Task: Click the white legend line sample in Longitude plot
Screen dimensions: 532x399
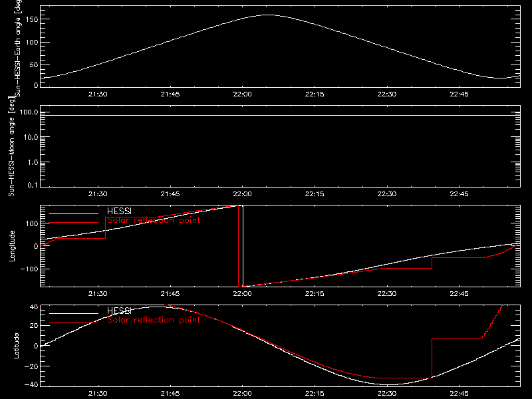Action: 74,213
